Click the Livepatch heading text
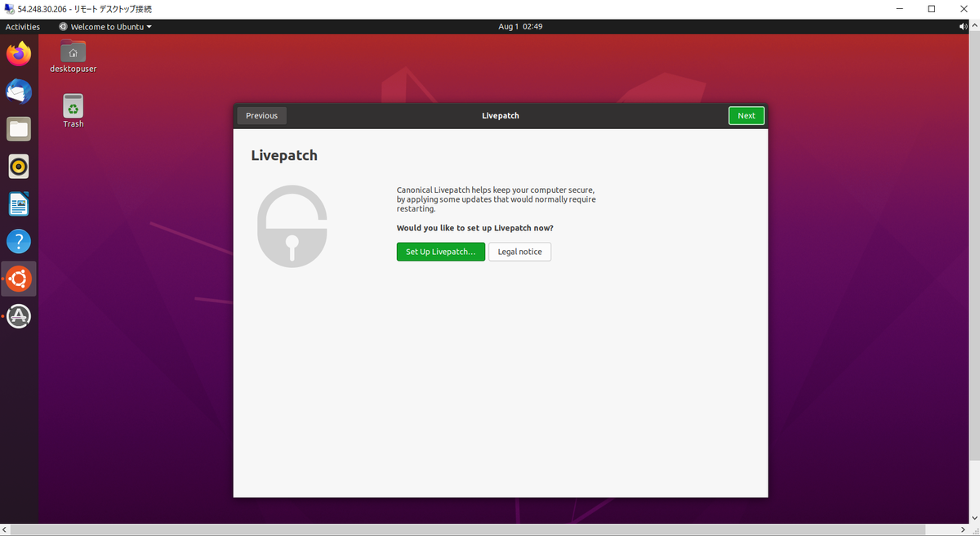 point(284,155)
